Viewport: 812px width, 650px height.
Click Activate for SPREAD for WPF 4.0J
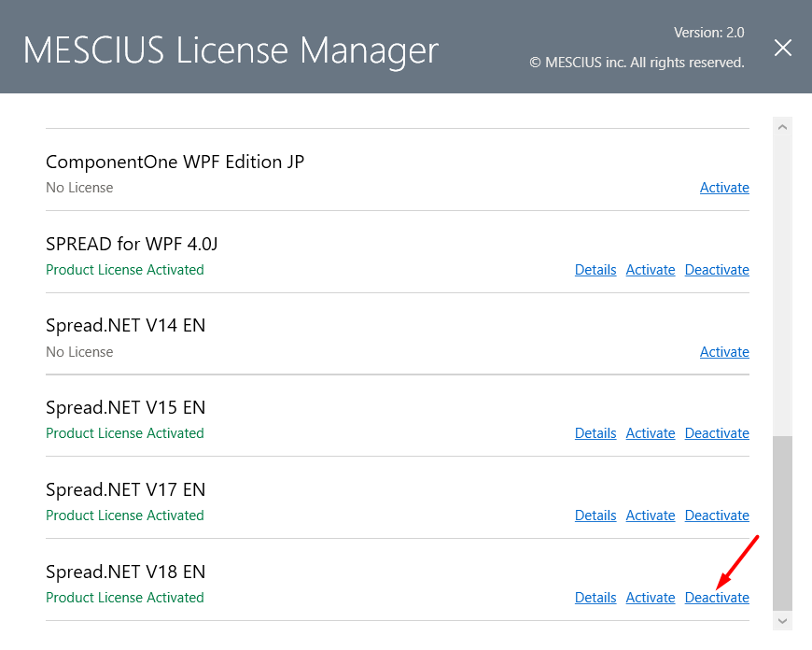650,270
